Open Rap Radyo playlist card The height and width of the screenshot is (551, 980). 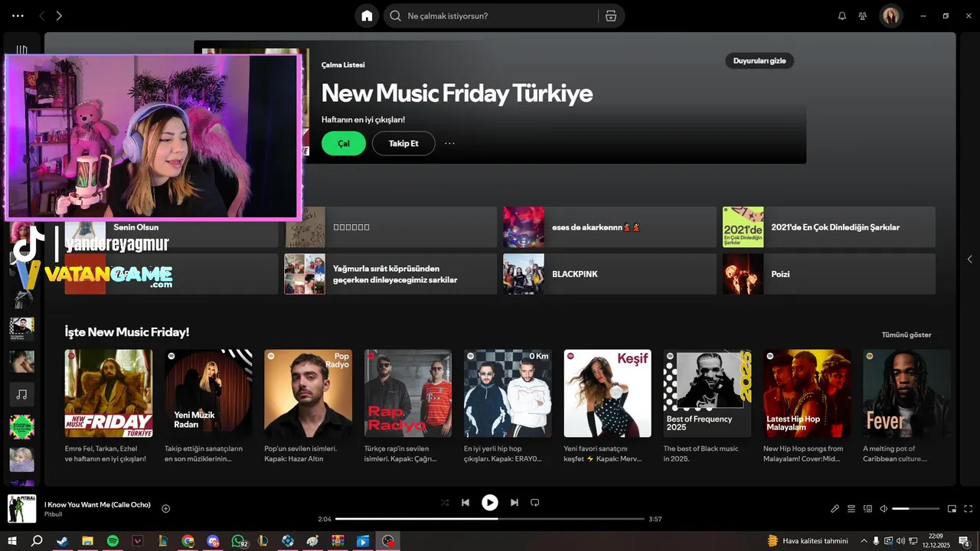(408, 406)
